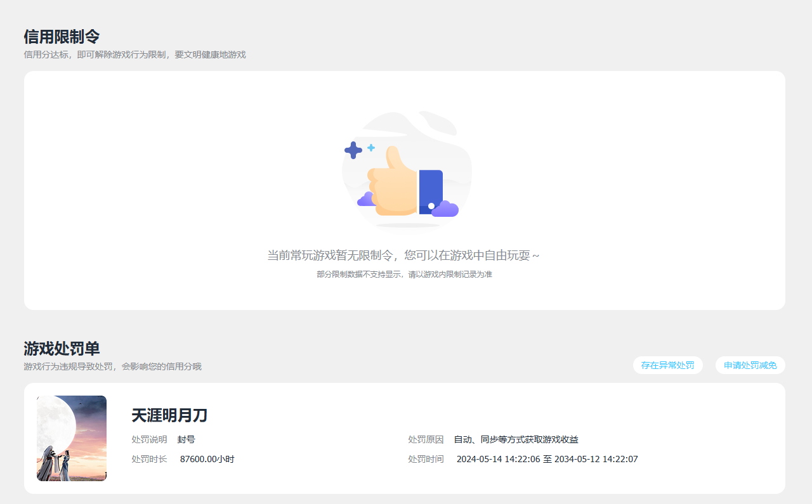The width and height of the screenshot is (812, 504).
Task: Select the 天涯明月刀 game title
Action: (169, 415)
